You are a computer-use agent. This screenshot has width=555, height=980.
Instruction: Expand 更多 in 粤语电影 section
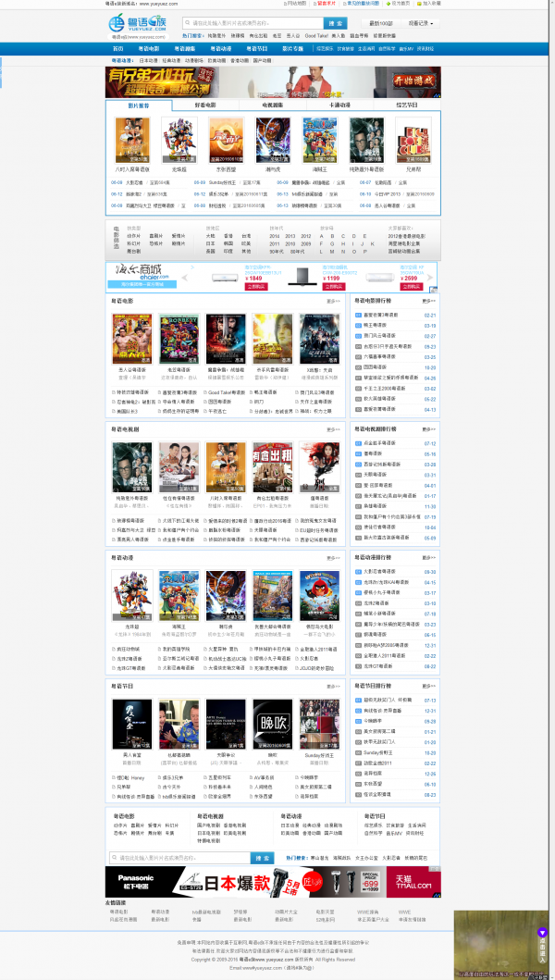tap(333, 301)
